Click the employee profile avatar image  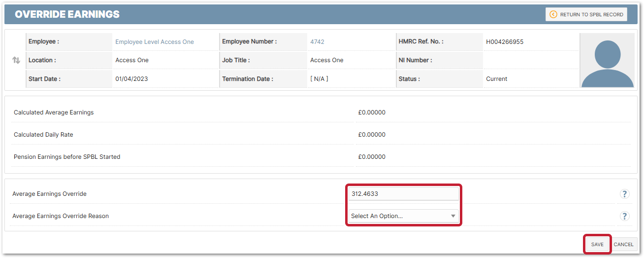click(x=607, y=61)
